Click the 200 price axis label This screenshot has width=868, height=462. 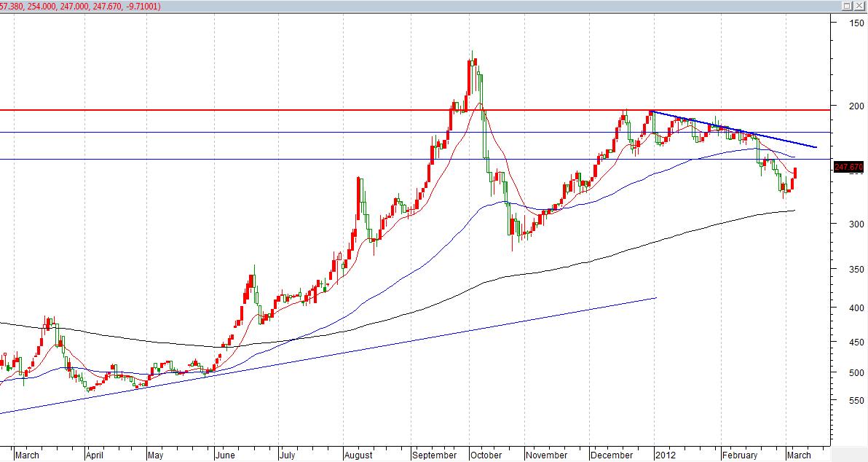point(857,106)
